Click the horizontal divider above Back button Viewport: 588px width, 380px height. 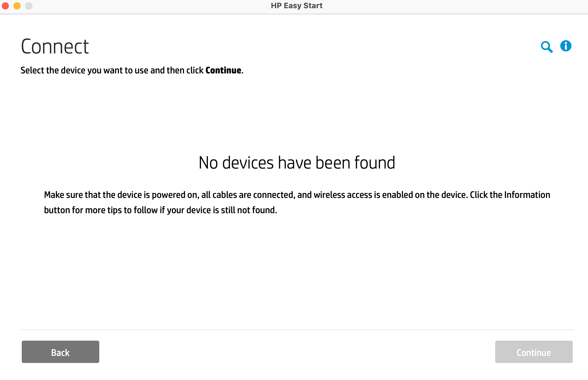297,329
